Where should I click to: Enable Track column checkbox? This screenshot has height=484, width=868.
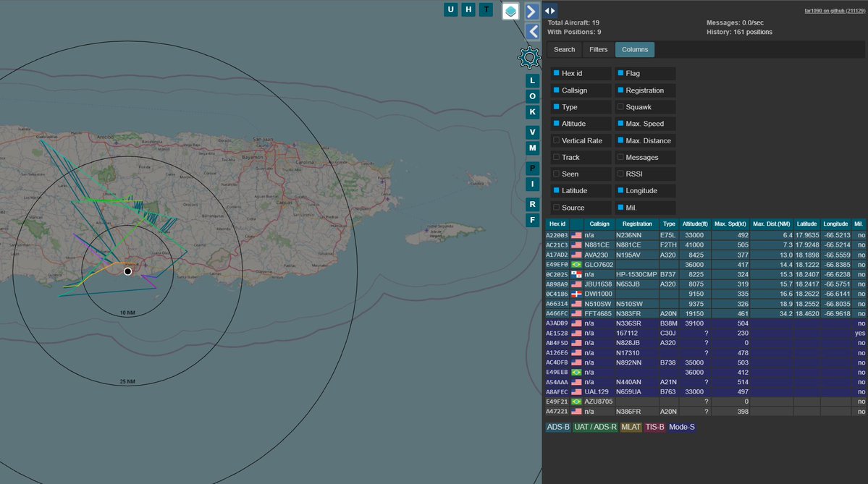point(556,157)
